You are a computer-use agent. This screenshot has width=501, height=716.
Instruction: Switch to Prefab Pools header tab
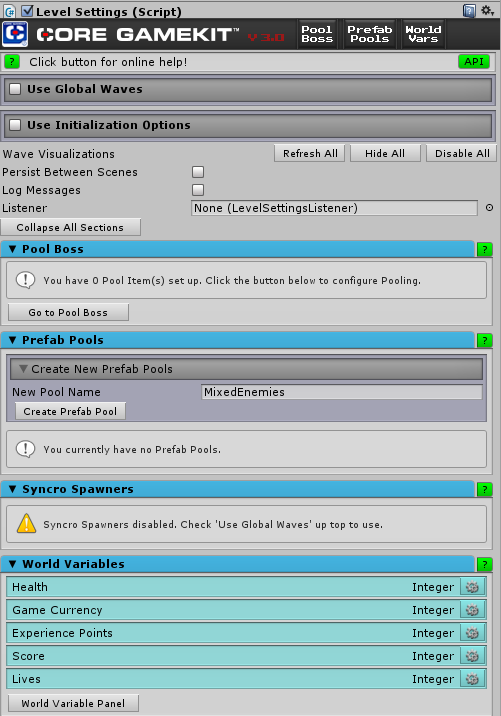[x=369, y=34]
